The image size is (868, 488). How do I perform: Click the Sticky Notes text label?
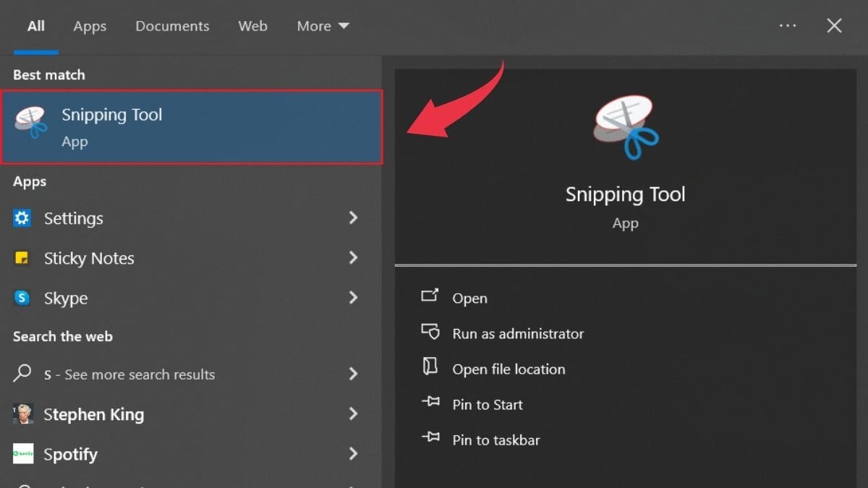89,258
